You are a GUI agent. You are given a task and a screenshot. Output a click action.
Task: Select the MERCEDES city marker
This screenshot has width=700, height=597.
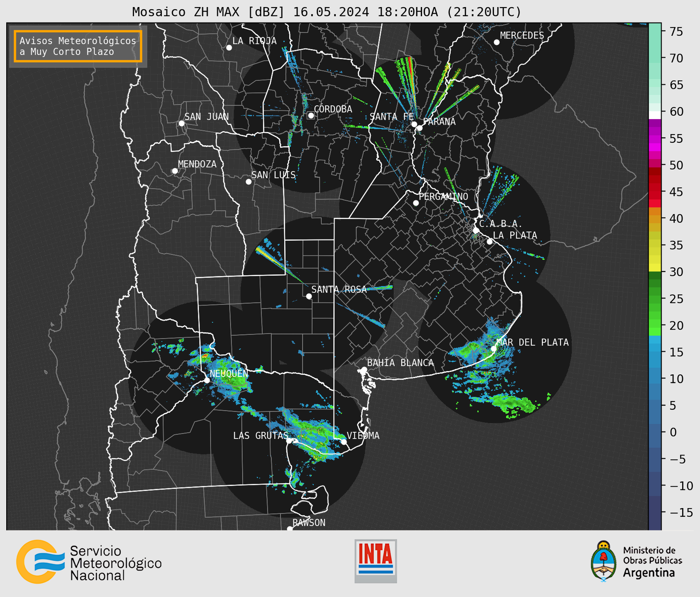[497, 42]
